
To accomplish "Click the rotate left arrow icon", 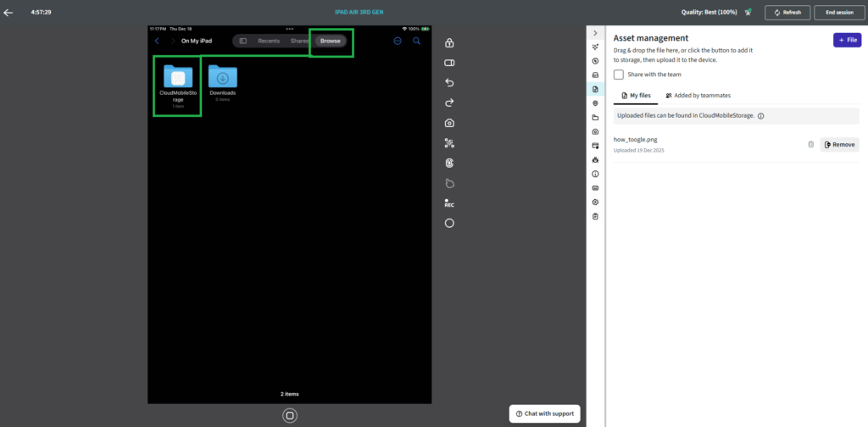I will tap(449, 83).
